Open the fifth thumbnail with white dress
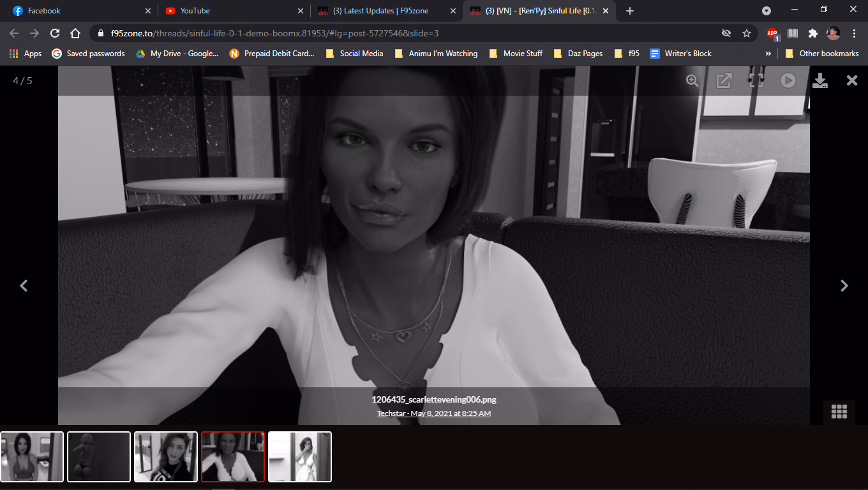The width and height of the screenshot is (868, 490). pos(300,457)
